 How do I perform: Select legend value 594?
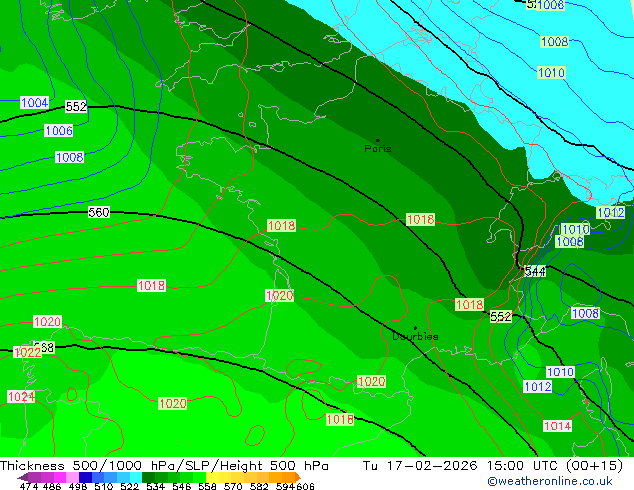pos(285,486)
